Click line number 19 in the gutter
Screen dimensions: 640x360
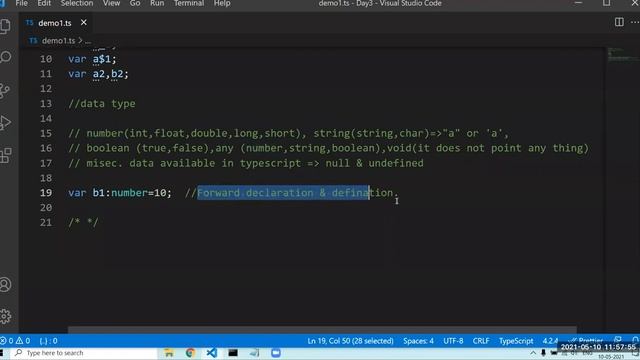point(46,193)
